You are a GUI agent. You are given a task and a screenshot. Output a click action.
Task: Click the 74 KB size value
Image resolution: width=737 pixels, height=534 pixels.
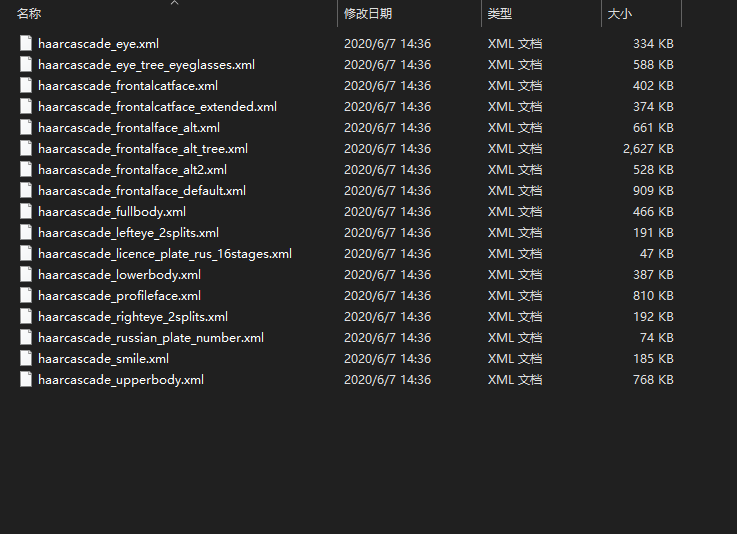(657, 338)
